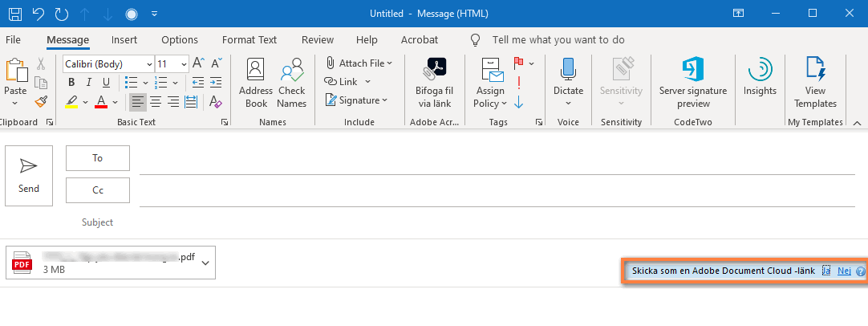
Task: Open the Signature dropdown
Action: [x=356, y=100]
